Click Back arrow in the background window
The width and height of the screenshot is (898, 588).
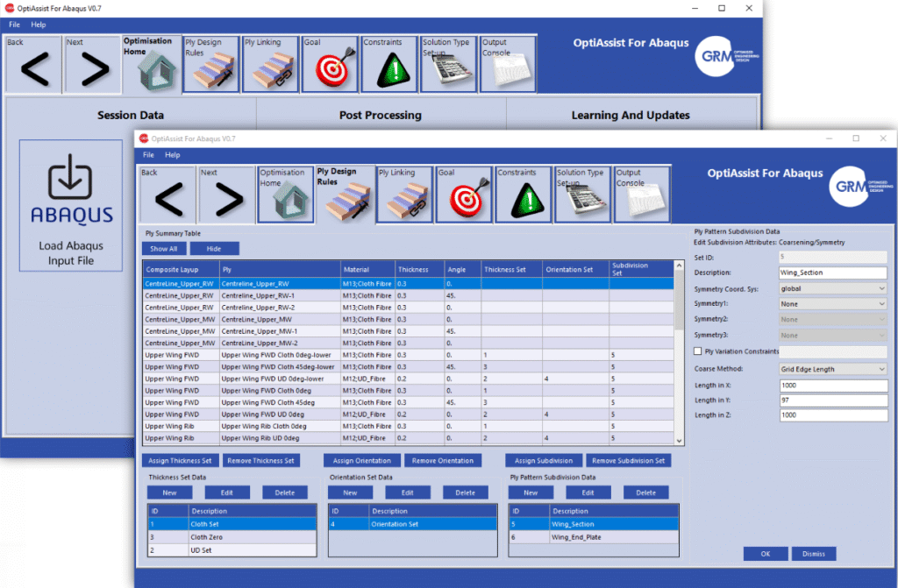(33, 65)
